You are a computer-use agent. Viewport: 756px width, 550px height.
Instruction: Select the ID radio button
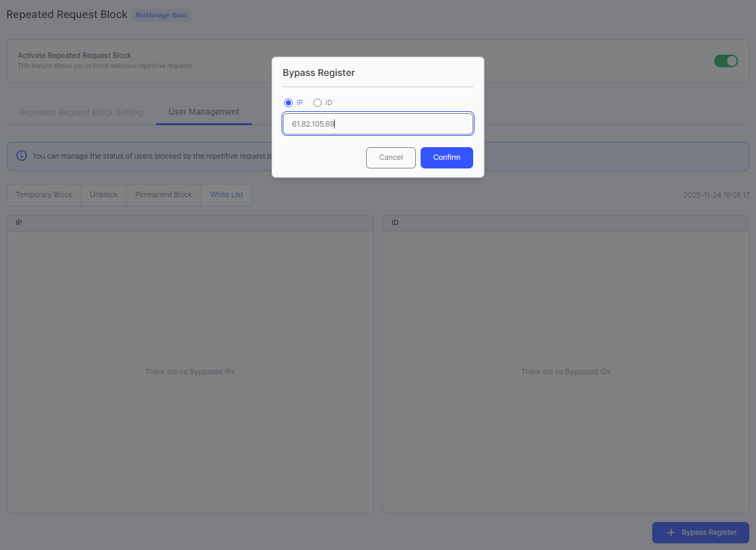coord(317,103)
